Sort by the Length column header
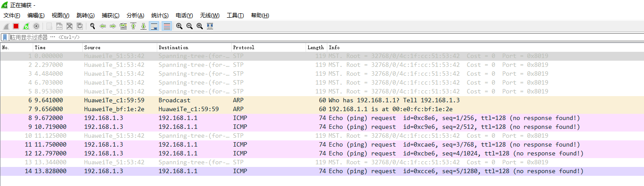 [316, 47]
